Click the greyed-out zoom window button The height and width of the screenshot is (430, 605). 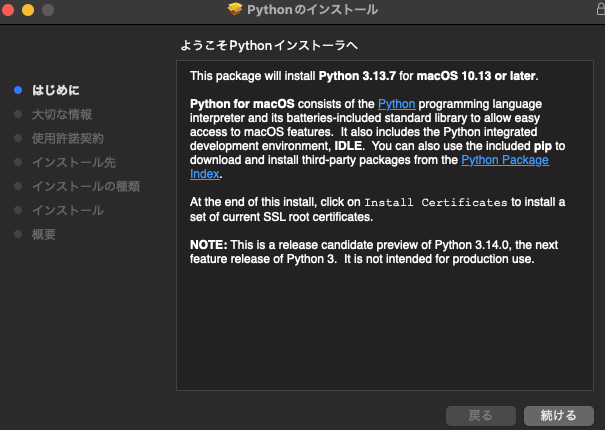coord(47,10)
